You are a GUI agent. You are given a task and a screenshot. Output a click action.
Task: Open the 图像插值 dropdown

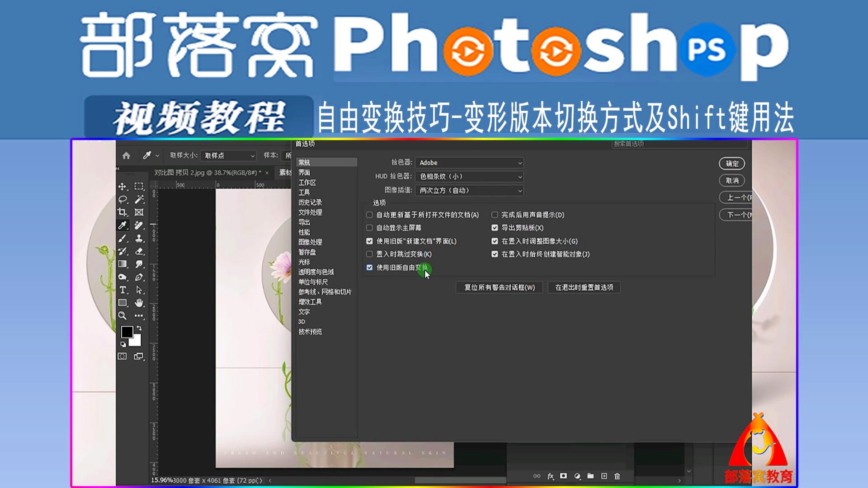click(x=469, y=191)
